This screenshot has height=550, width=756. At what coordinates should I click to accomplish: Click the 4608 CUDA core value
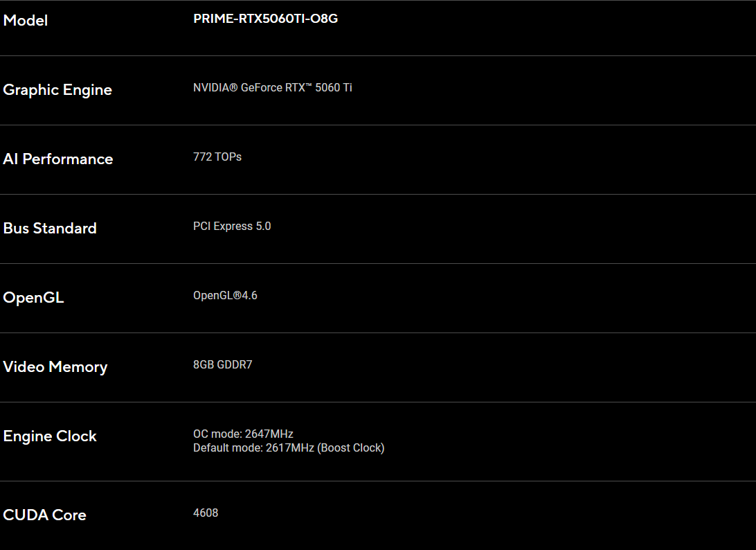point(206,513)
